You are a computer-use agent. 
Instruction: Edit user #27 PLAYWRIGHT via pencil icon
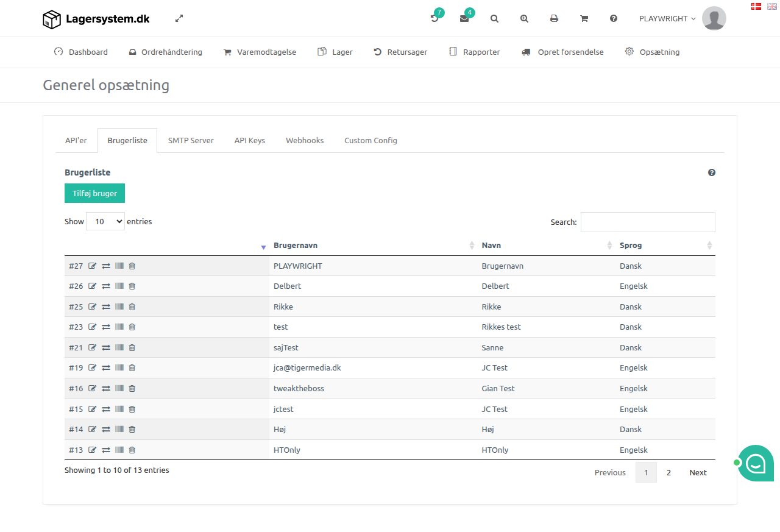pos(93,266)
